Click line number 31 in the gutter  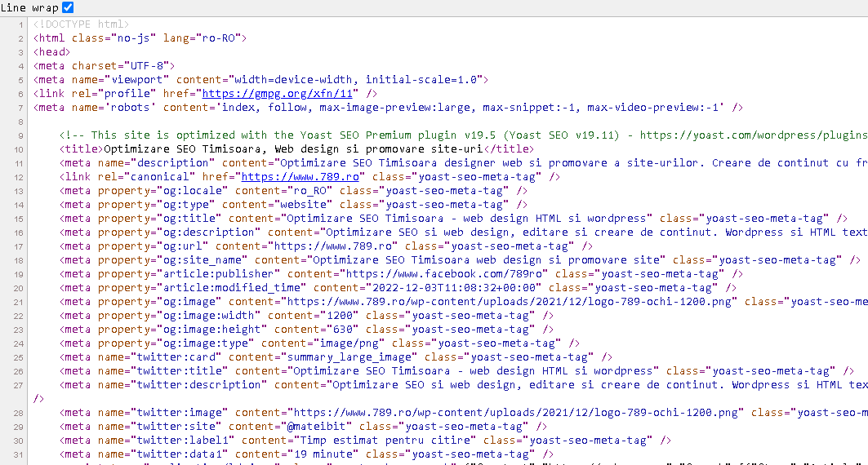click(18, 454)
